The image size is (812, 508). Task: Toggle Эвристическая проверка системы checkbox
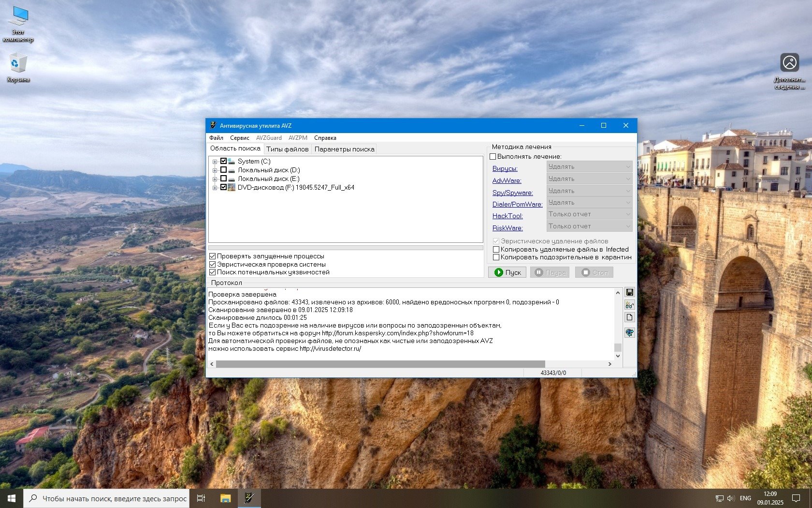(212, 264)
